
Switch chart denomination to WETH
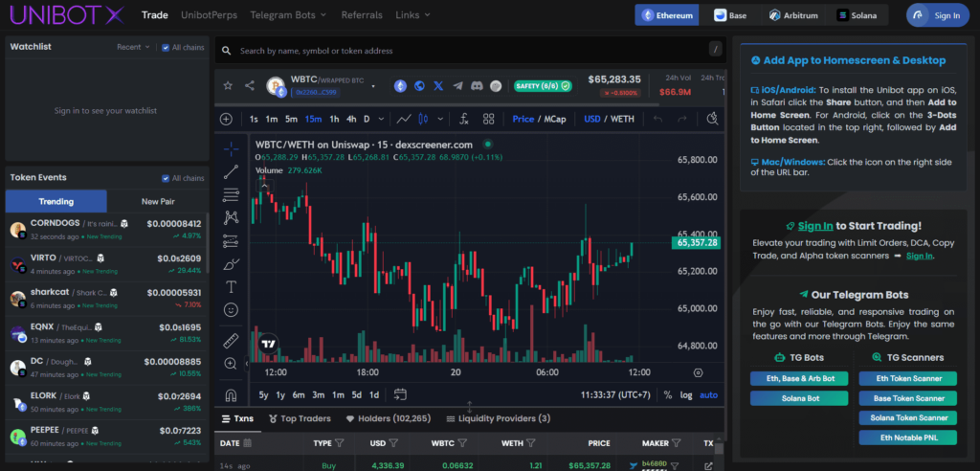(622, 119)
